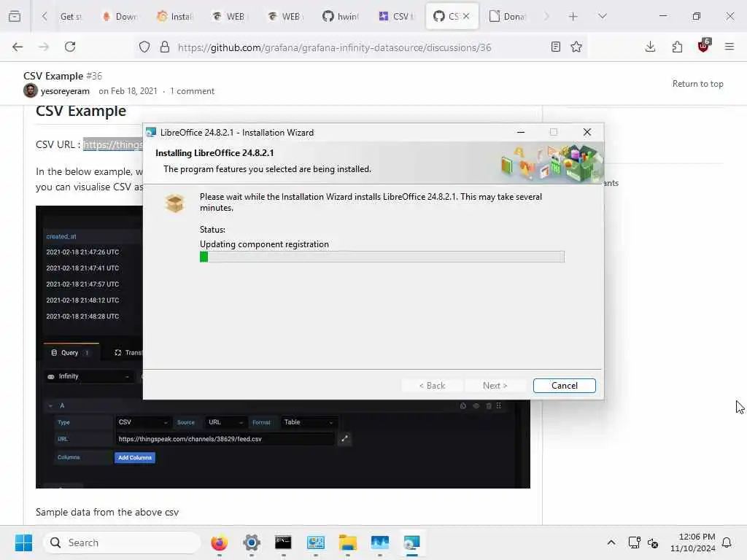Viewport: 747px width, 560px height.
Task: Toggle reader view icon in address bar
Action: click(x=555, y=47)
